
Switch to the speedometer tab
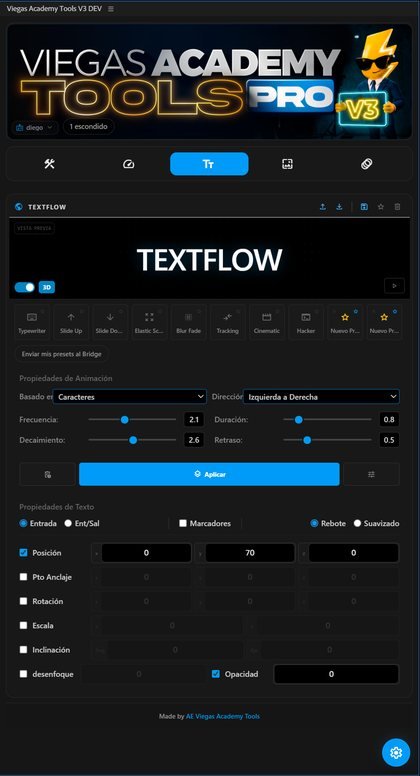point(129,164)
